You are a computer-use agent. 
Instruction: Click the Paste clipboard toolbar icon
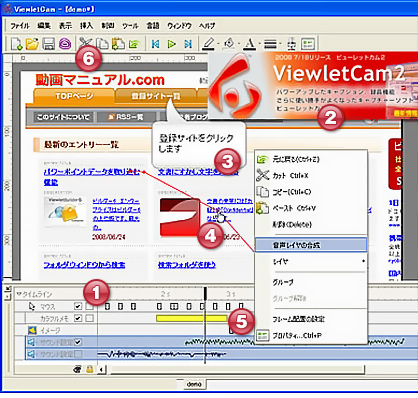tap(118, 44)
